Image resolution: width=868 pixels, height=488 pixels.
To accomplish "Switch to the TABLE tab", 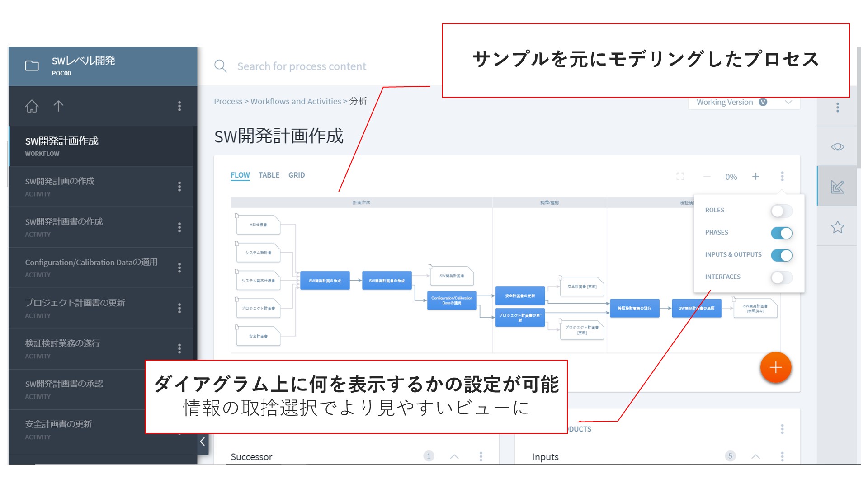I will pyautogui.click(x=269, y=175).
